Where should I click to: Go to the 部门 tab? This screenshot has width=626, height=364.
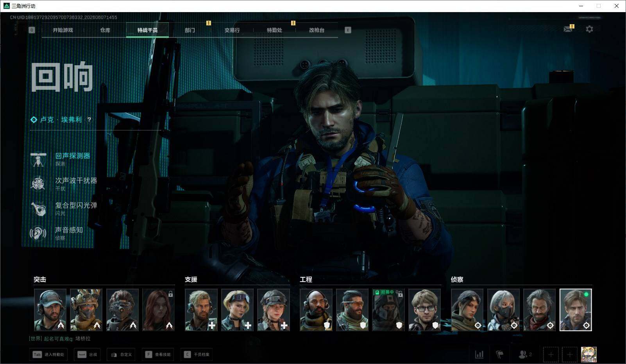click(x=190, y=30)
